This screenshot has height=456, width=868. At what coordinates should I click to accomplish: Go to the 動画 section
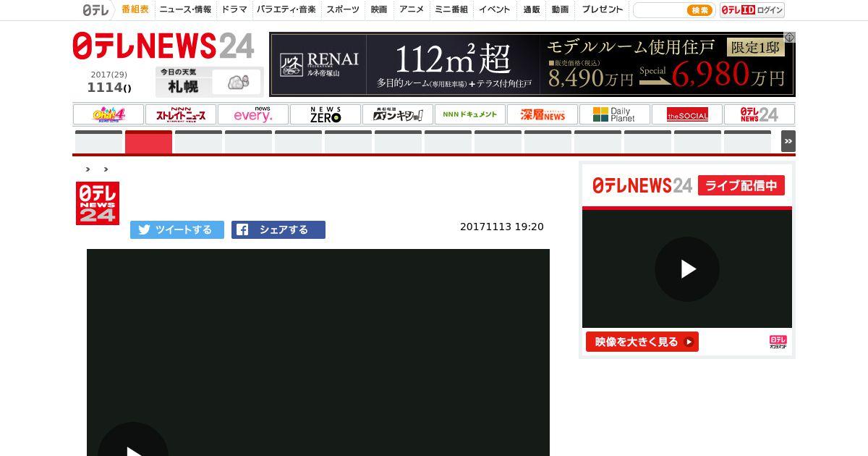coord(560,9)
